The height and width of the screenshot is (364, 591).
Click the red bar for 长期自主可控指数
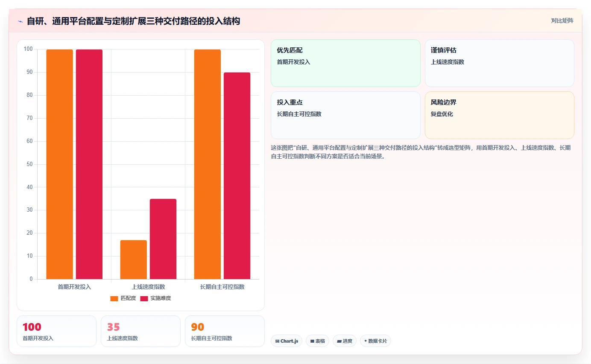point(237,176)
